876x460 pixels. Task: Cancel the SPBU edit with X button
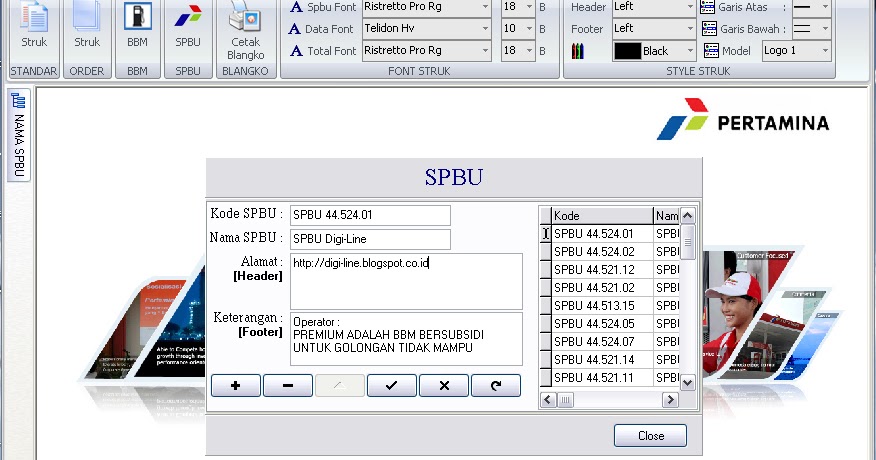point(444,386)
